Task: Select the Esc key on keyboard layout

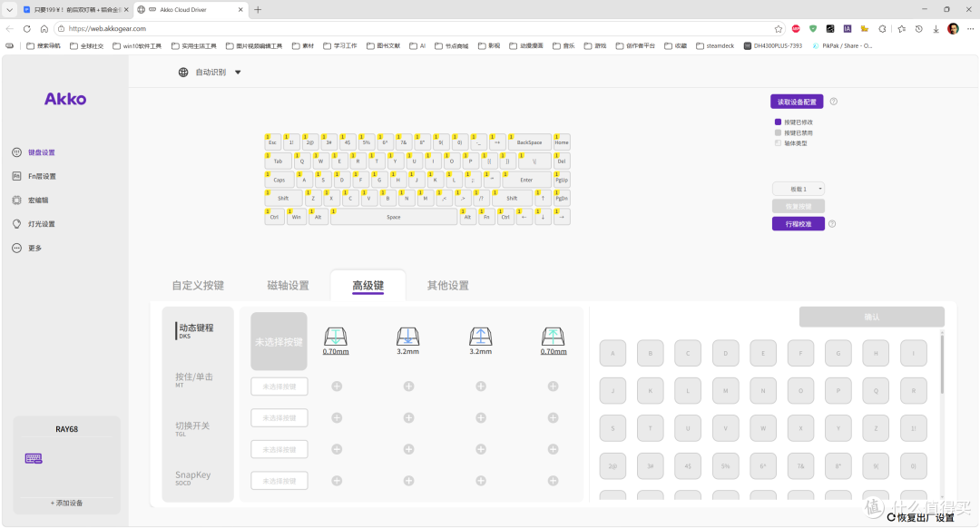Action: click(273, 142)
